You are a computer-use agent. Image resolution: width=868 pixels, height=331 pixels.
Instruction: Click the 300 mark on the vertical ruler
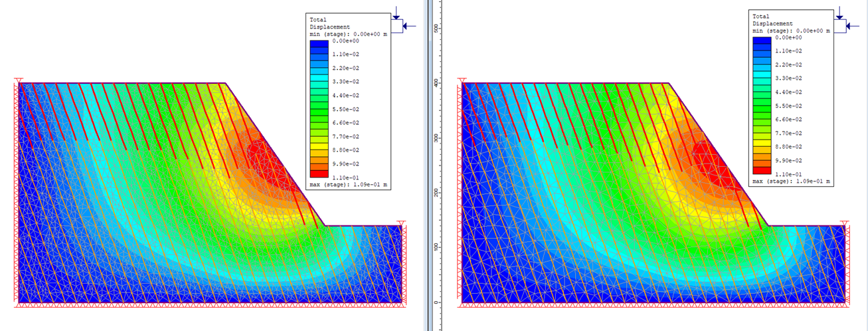click(436, 138)
